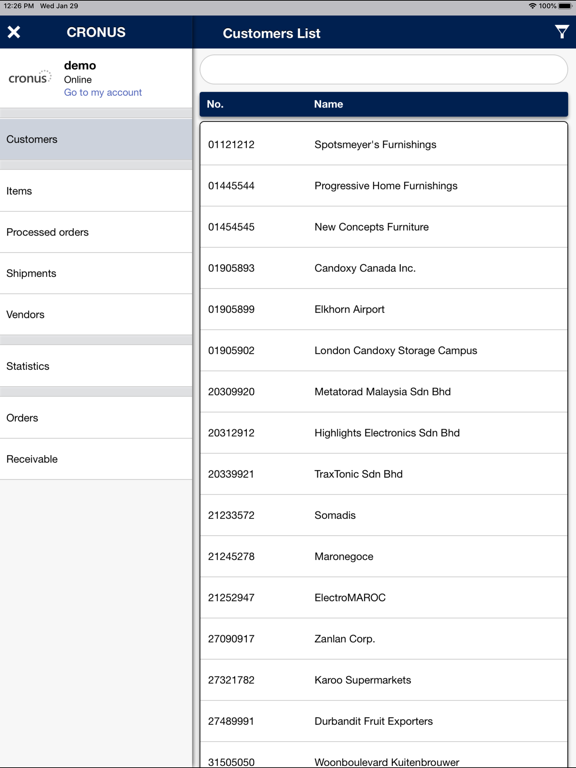Open the Items menu entry
Viewport: 576px width, 768px height.
click(x=96, y=191)
